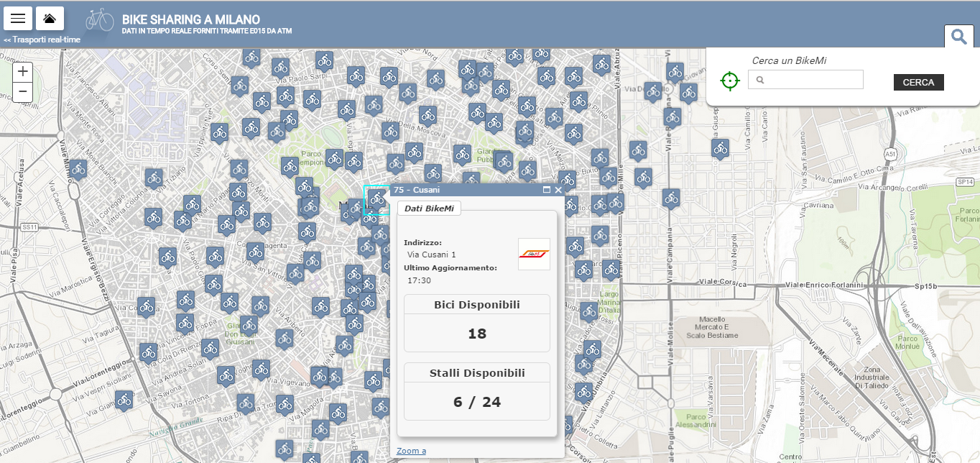Click the Zoom a link
This screenshot has width=980, height=463.
(411, 451)
